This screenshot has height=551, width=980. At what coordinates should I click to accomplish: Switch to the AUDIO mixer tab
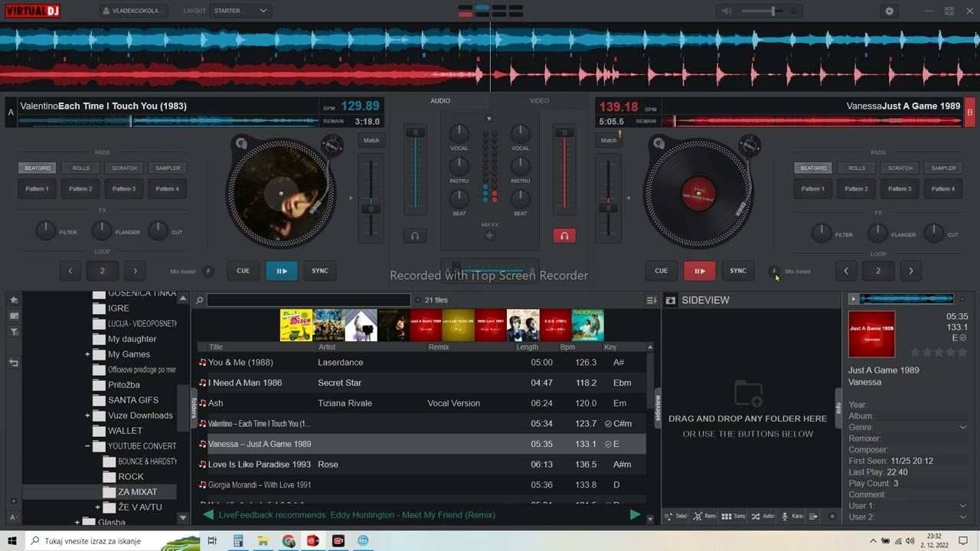point(440,101)
